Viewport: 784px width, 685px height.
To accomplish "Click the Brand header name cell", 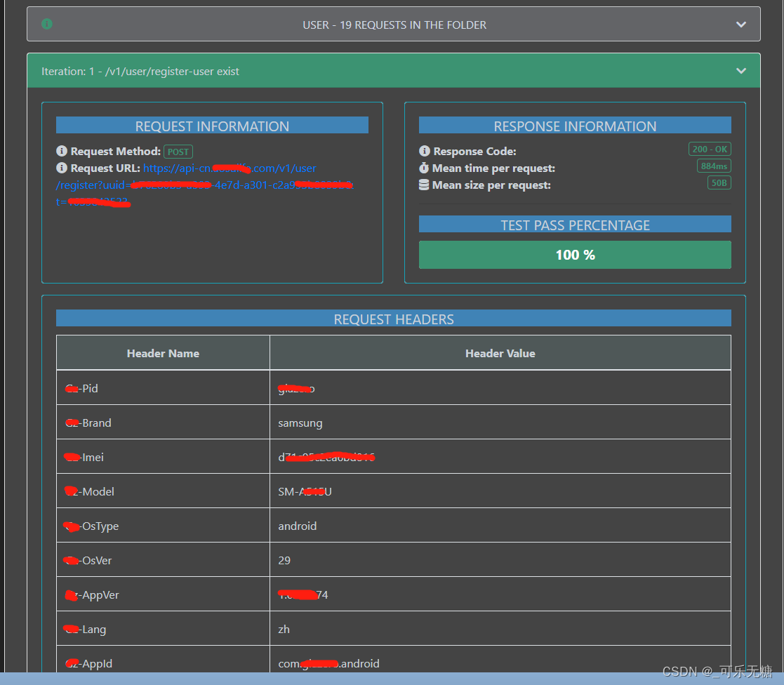I will [163, 423].
